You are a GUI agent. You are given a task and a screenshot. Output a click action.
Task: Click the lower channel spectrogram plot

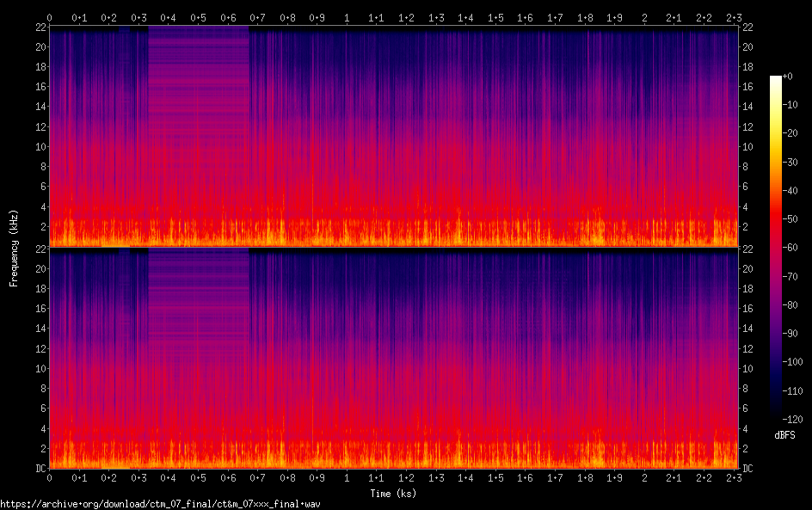click(394, 359)
